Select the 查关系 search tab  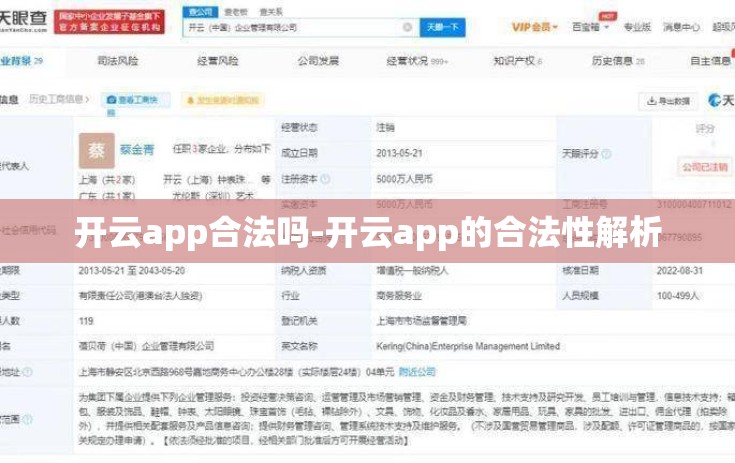271,12
